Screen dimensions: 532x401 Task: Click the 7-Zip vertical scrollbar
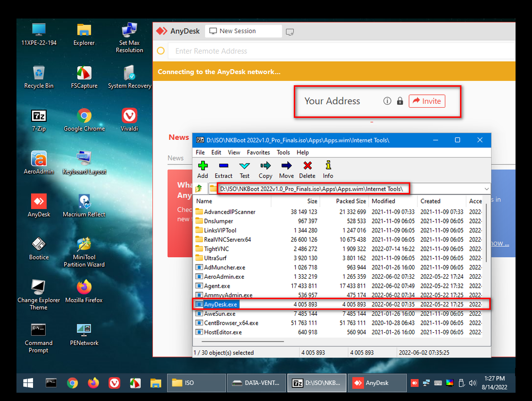(x=486, y=233)
